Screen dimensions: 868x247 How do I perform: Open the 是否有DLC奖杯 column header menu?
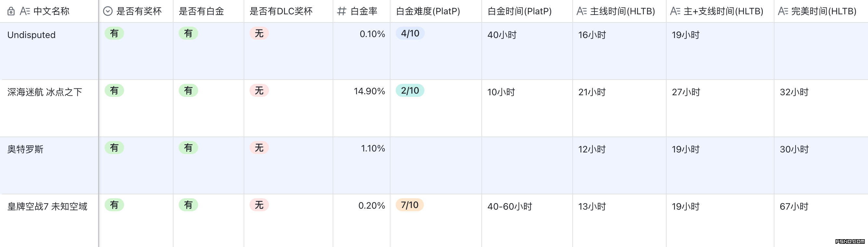point(281,11)
